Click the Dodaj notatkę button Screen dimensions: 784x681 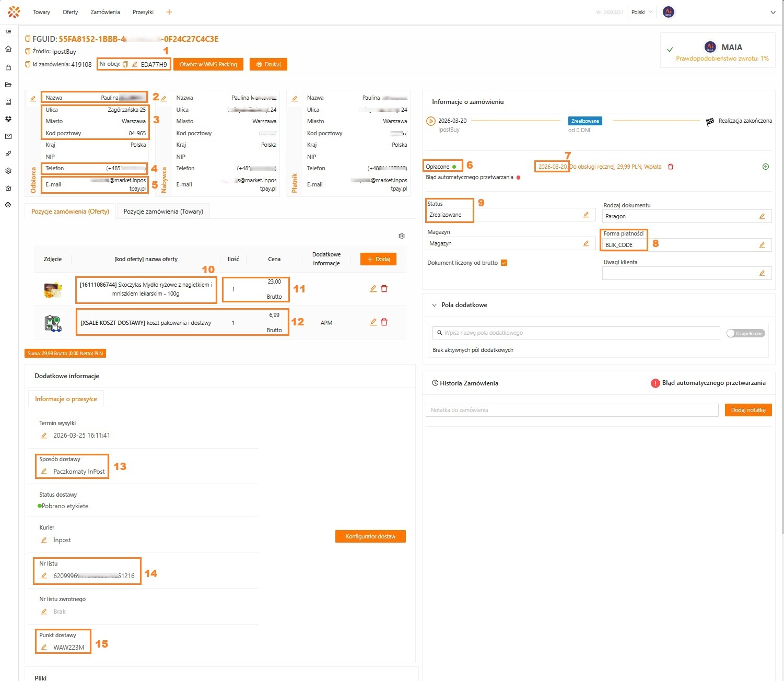[748, 410]
